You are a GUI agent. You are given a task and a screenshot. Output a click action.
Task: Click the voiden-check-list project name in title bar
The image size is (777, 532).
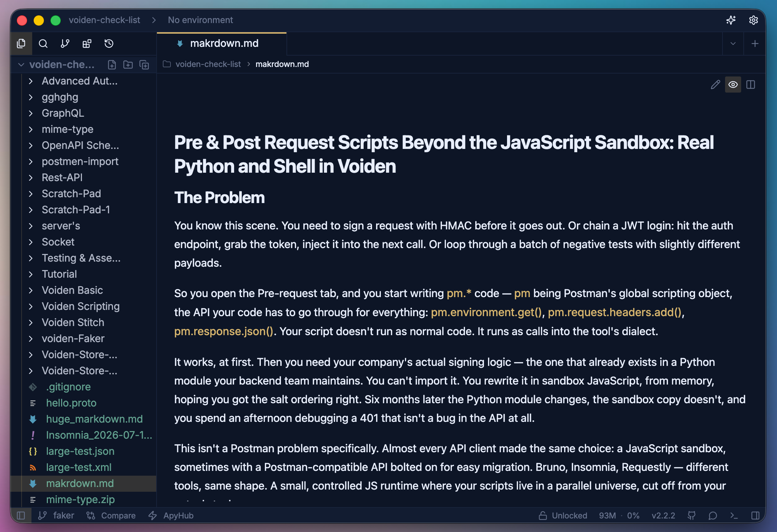104,20
